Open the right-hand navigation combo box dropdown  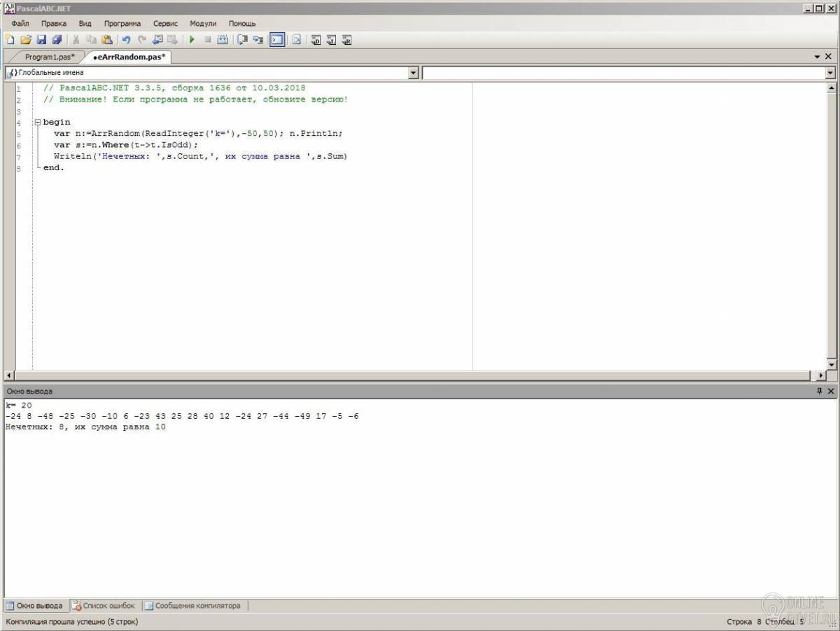pyautogui.click(x=830, y=73)
